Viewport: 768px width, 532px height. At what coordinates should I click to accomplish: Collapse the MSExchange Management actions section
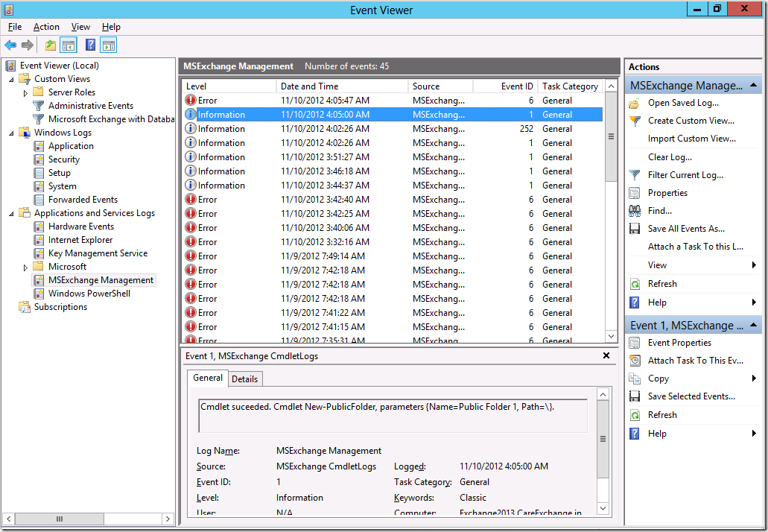(753, 86)
